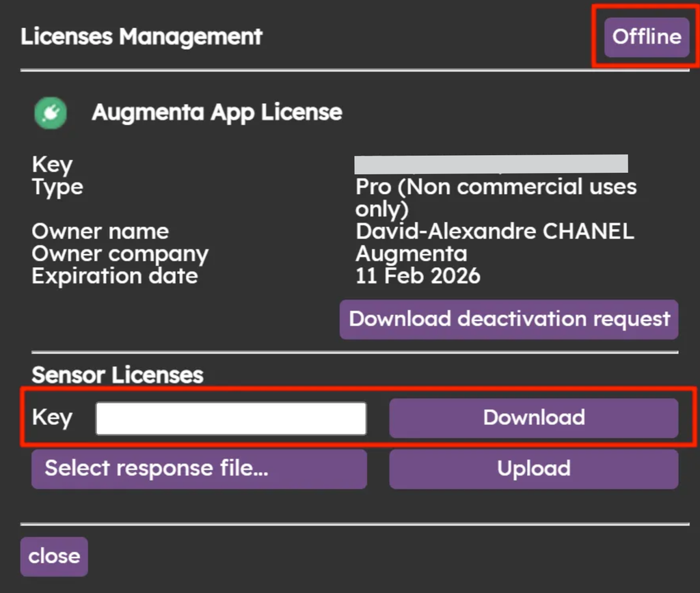Hit the Upload button
Screen dimensions: 700x593
(x=533, y=469)
